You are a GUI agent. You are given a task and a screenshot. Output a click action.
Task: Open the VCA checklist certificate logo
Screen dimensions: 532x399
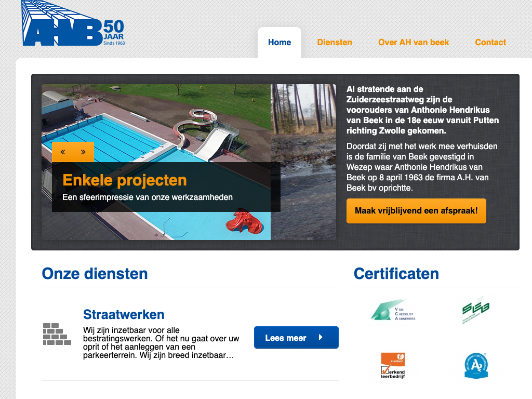[x=393, y=310]
